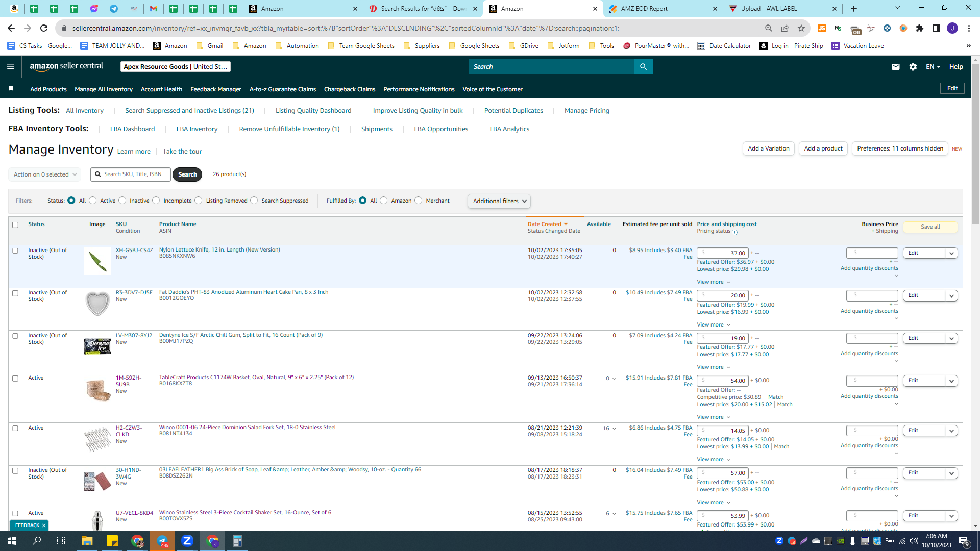Open the messages envelope icon
This screenshot has width=980, height=551.
[x=895, y=67]
